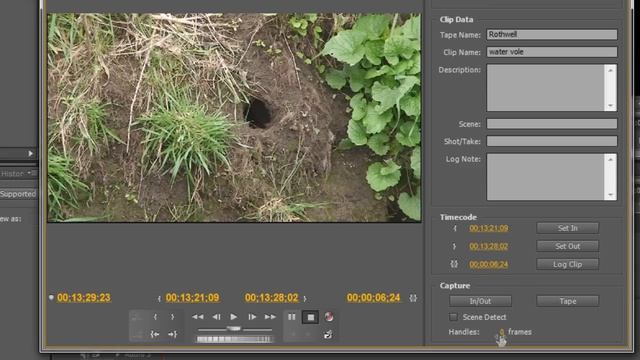Click the Scene input field
The height and width of the screenshot is (360, 640).
[x=552, y=124]
